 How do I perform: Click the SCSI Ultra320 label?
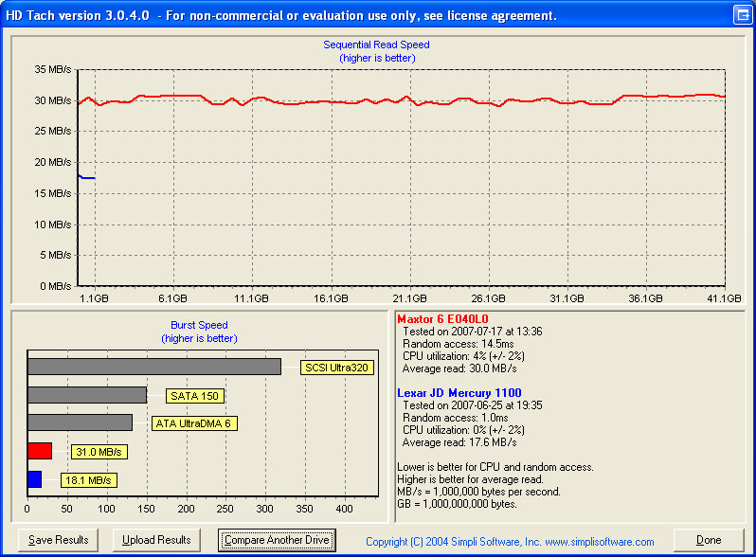pos(336,368)
